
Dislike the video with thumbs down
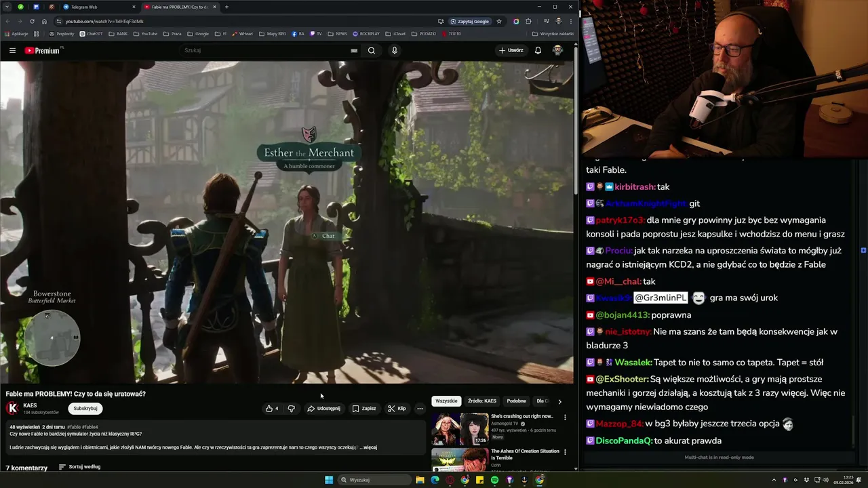point(292,409)
